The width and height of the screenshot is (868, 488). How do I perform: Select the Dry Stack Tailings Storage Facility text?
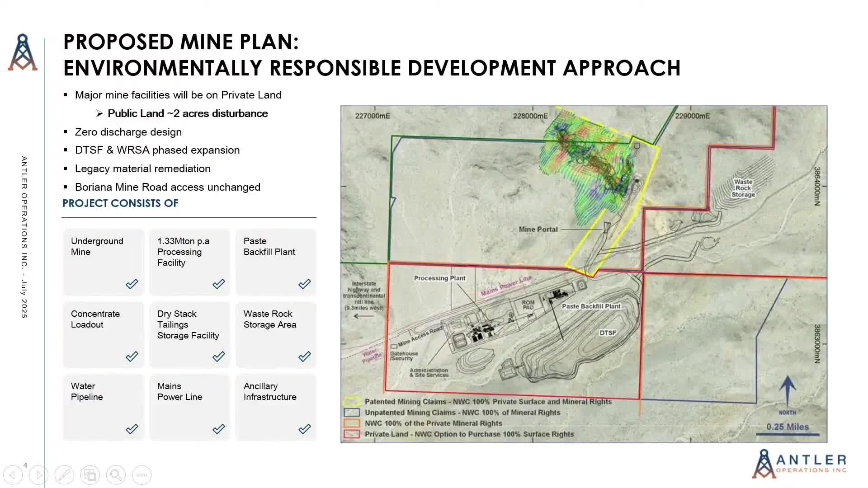[188, 324]
